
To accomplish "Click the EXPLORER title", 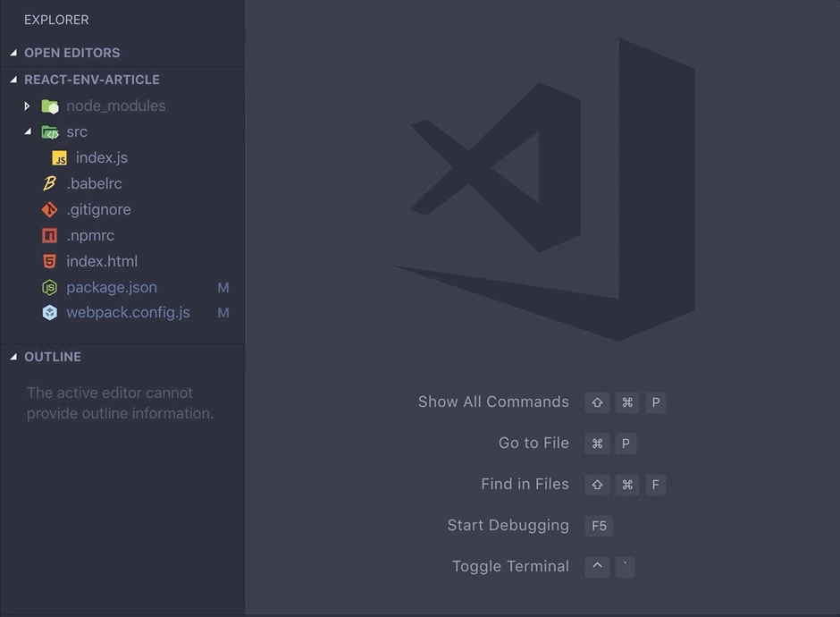I will tap(56, 20).
